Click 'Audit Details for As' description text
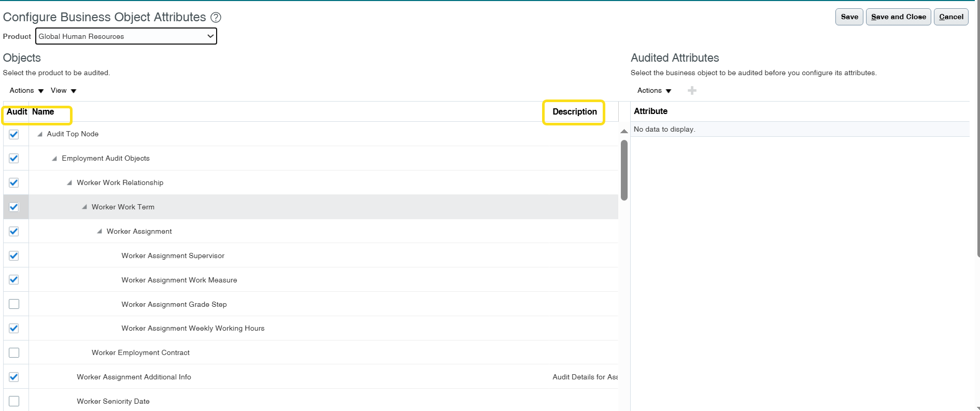The image size is (980, 411). pos(585,377)
